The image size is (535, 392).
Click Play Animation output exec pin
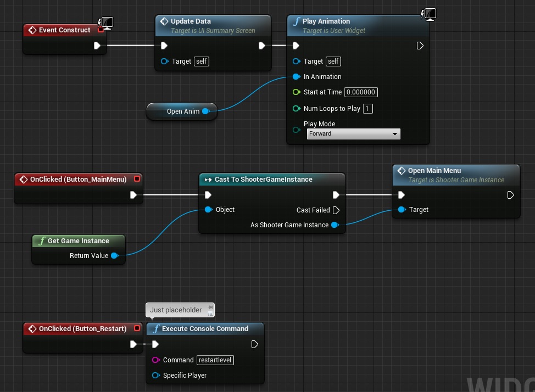pyautogui.click(x=420, y=46)
